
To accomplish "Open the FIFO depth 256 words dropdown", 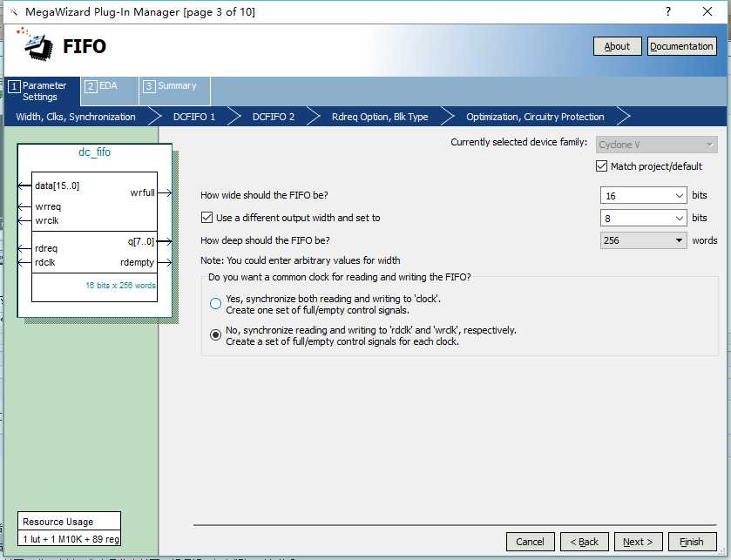I will click(643, 240).
